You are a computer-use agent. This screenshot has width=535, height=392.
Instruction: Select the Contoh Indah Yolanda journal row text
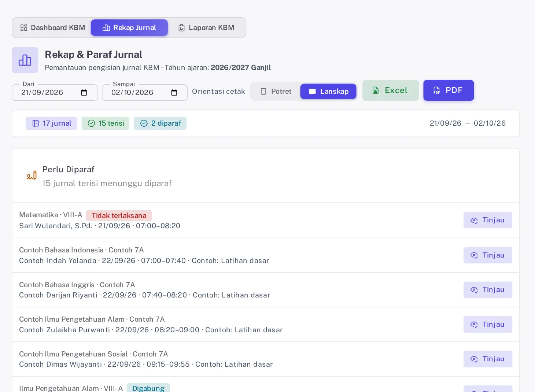tap(144, 260)
